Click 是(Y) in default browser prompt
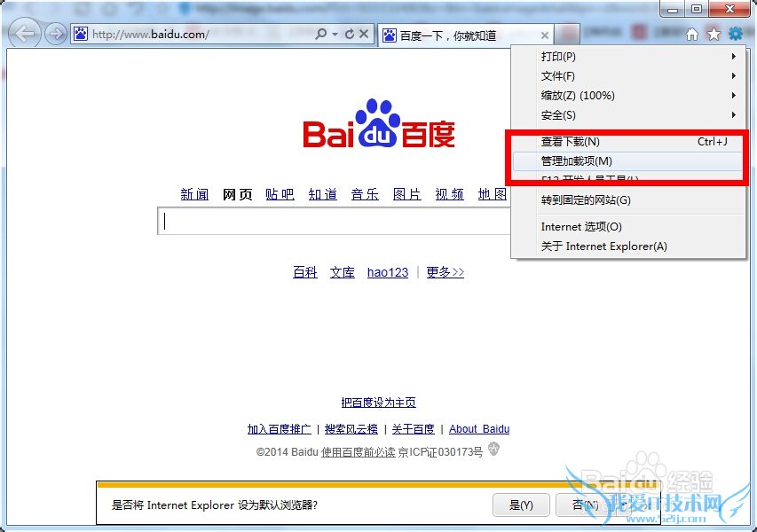The width and height of the screenshot is (757, 532). (521, 505)
